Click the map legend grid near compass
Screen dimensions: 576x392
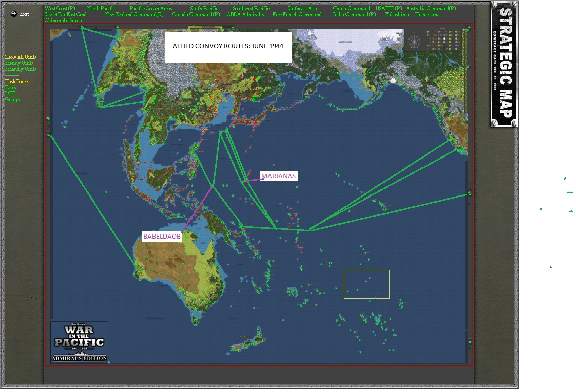point(444,40)
